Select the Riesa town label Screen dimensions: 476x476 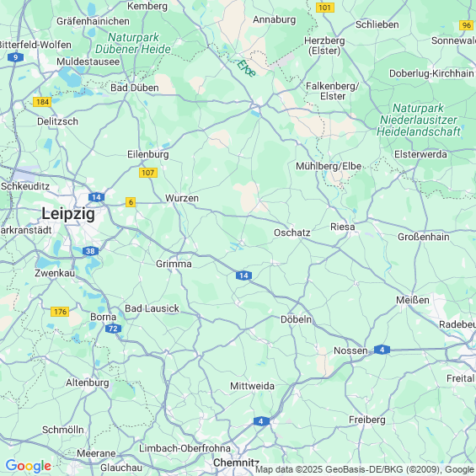342,227
